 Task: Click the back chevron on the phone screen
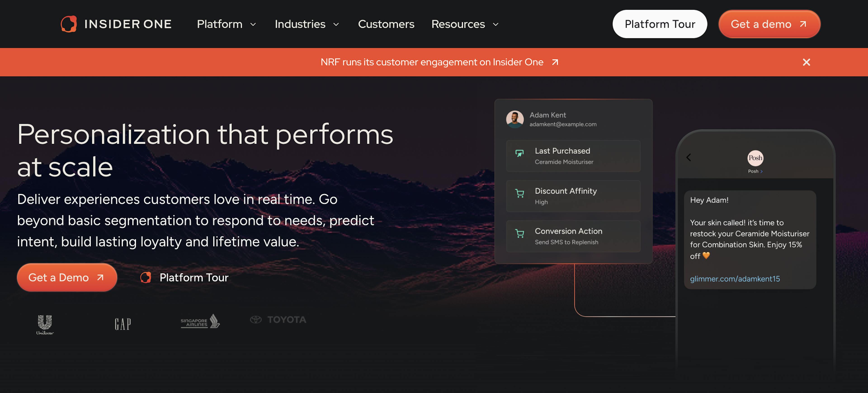[x=689, y=157]
